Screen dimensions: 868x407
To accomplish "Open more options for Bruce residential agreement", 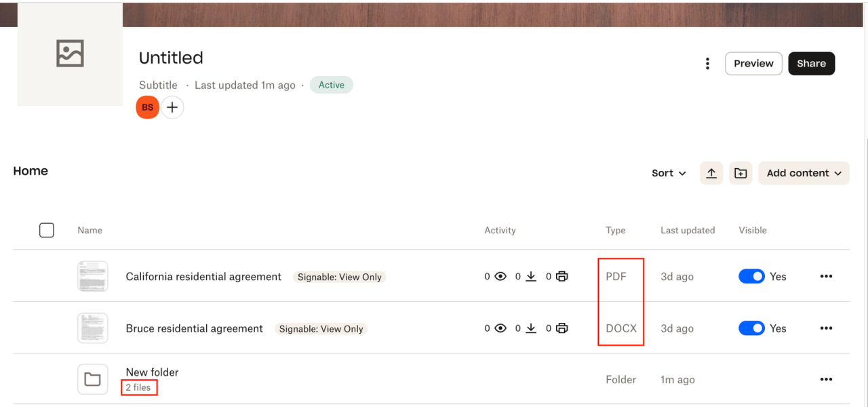I will pyautogui.click(x=825, y=328).
